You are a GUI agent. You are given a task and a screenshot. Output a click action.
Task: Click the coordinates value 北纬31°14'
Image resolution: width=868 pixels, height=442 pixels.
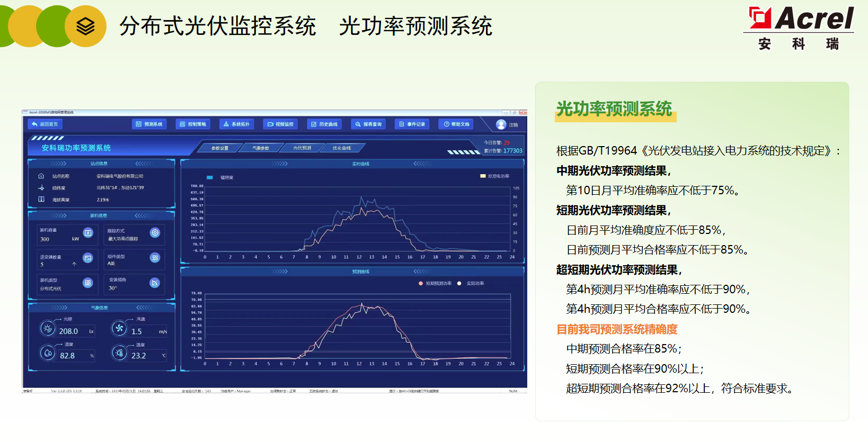[x=107, y=188]
